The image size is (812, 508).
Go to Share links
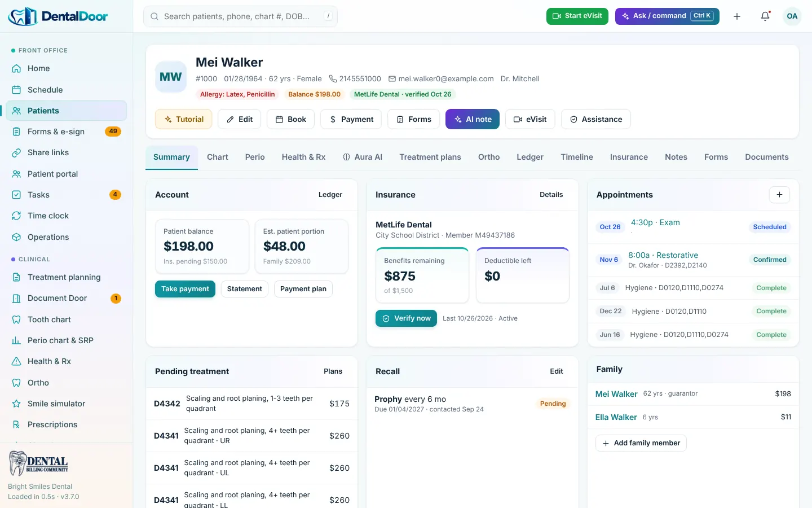(x=66, y=152)
